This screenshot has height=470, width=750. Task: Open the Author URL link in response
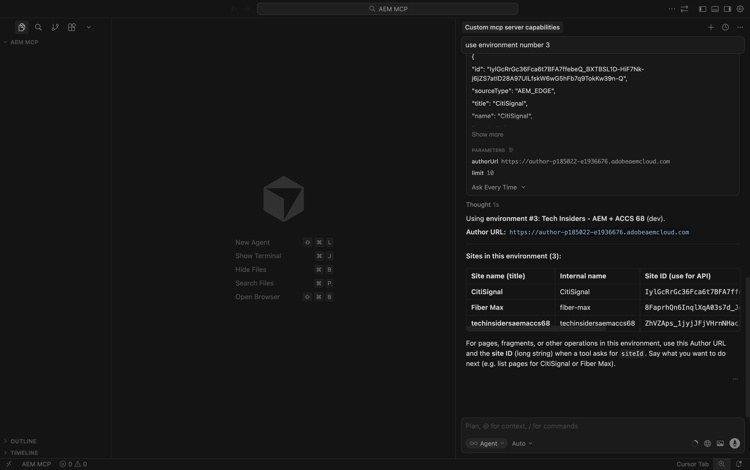point(599,232)
